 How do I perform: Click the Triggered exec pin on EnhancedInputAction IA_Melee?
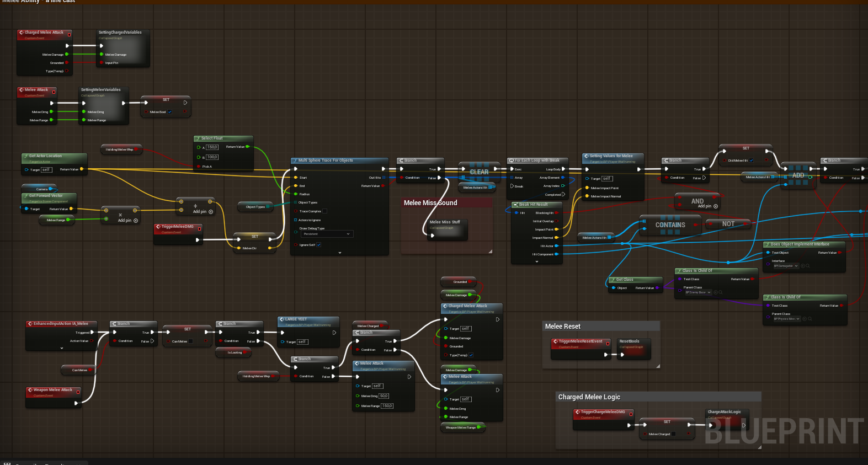pos(92,333)
